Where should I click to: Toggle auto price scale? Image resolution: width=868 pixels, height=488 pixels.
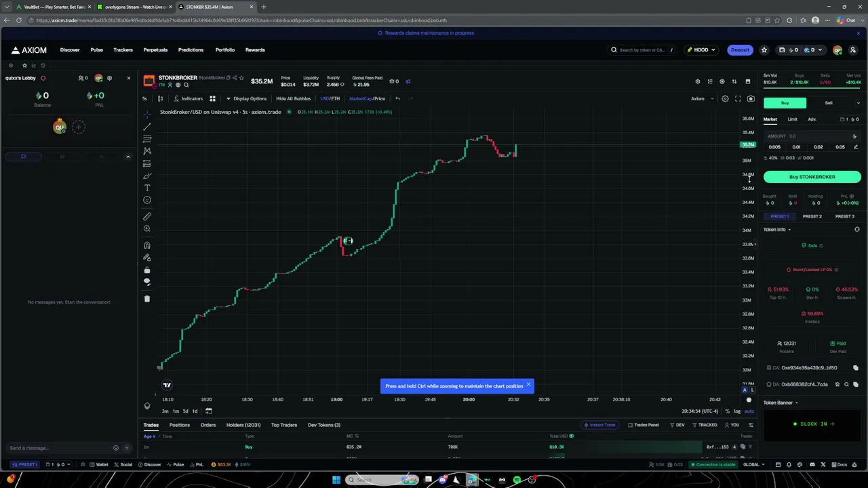(749, 411)
